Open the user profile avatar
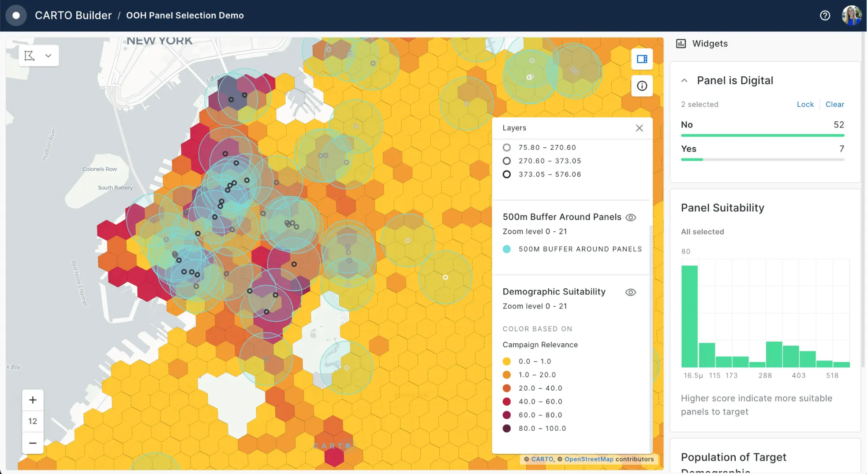 pos(851,15)
